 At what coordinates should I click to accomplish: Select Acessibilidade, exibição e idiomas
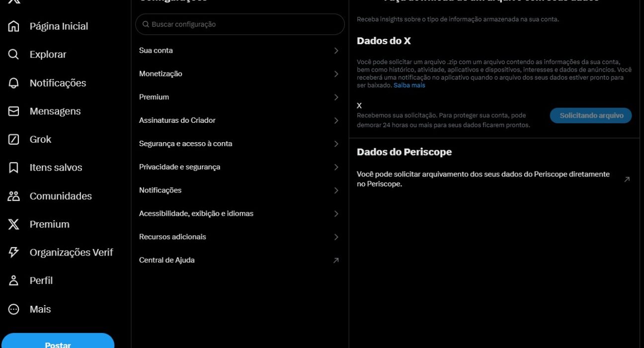(196, 214)
